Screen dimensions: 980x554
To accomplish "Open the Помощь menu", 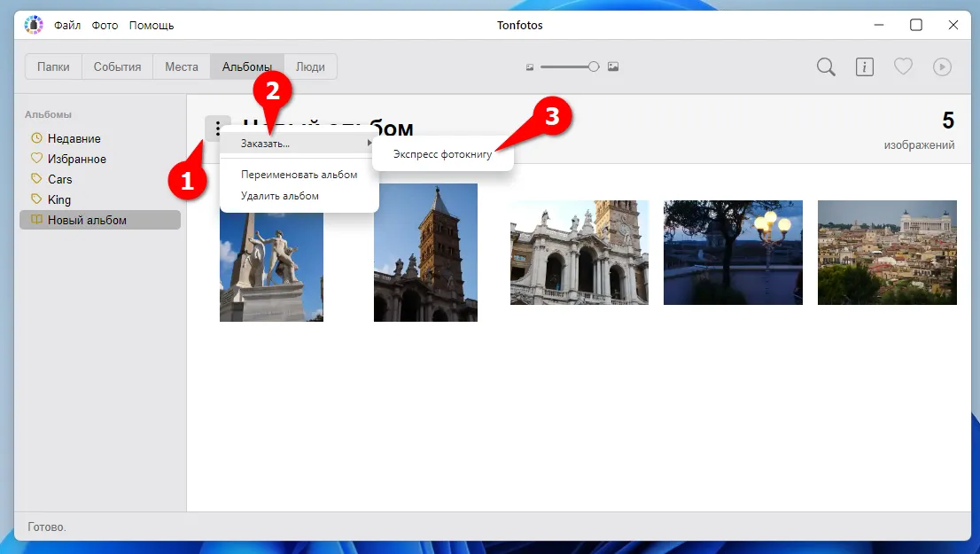I will (151, 25).
